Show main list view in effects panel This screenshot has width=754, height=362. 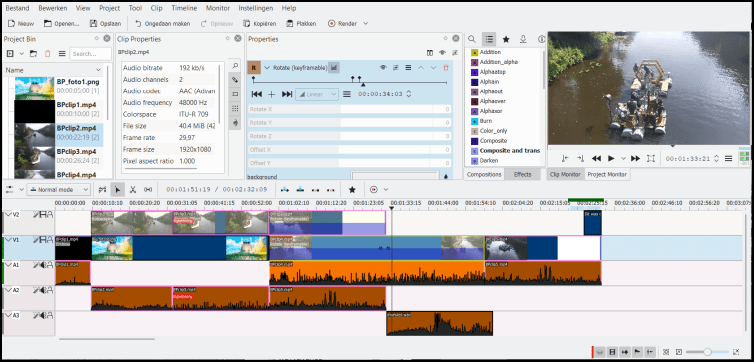(x=489, y=39)
